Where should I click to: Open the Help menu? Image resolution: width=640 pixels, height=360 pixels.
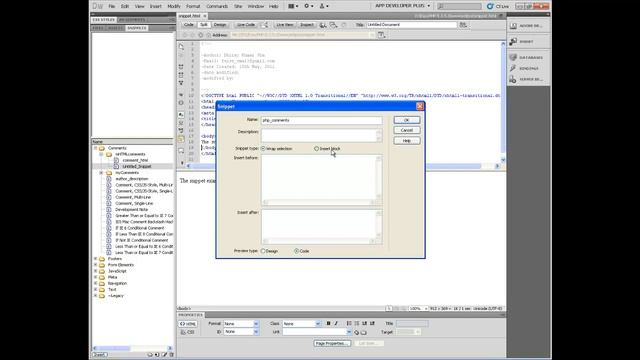(x=273, y=6)
